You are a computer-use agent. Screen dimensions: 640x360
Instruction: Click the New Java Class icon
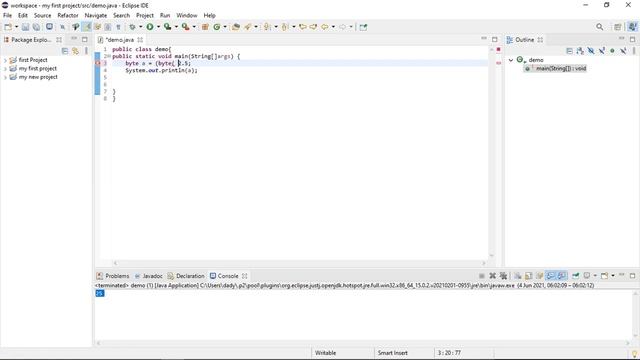point(217,27)
